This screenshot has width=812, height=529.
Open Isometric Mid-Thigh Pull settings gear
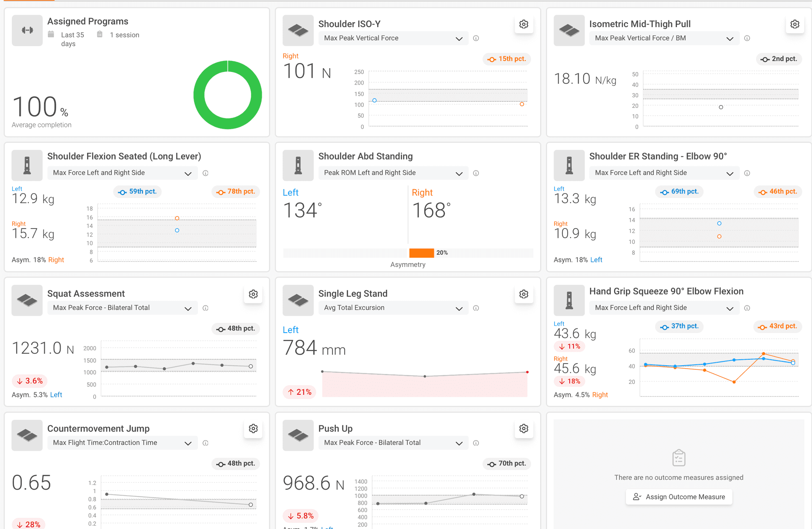pyautogui.click(x=795, y=24)
